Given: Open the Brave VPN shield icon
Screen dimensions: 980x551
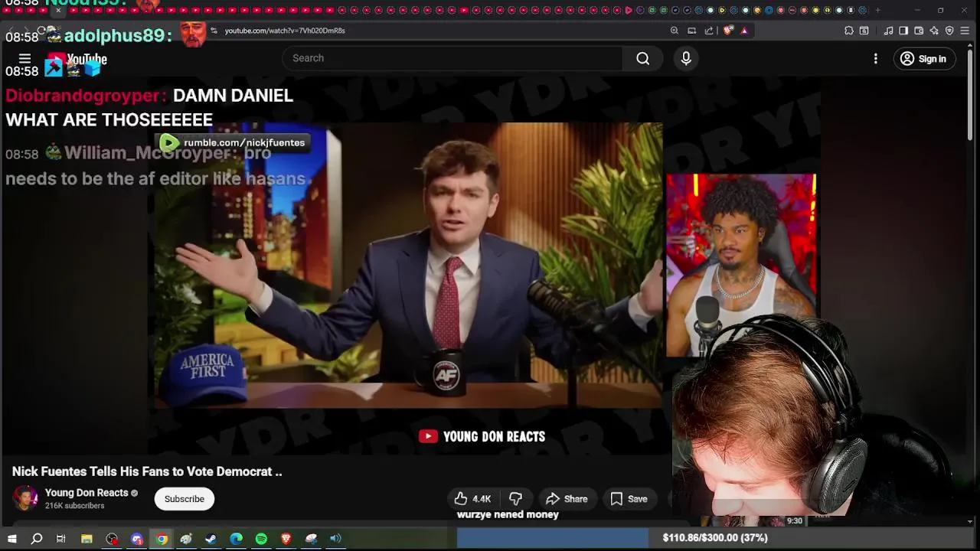Looking at the screenshot, I should coord(949,31).
